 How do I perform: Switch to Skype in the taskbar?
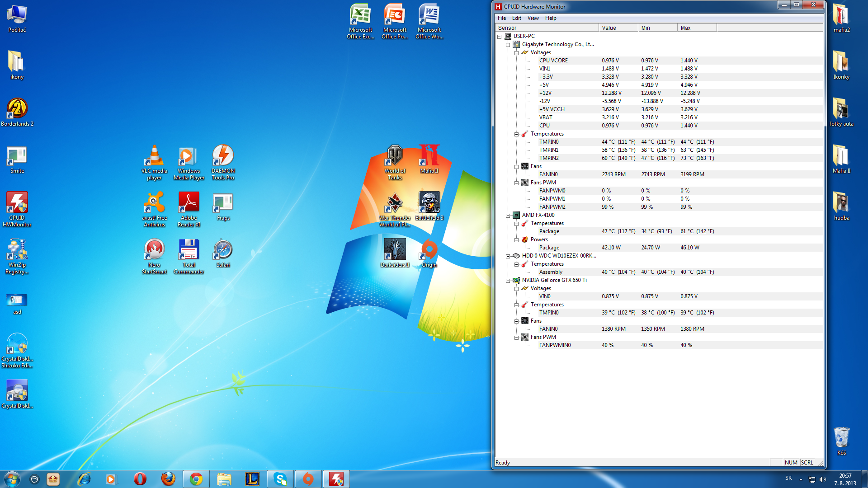[280, 479]
